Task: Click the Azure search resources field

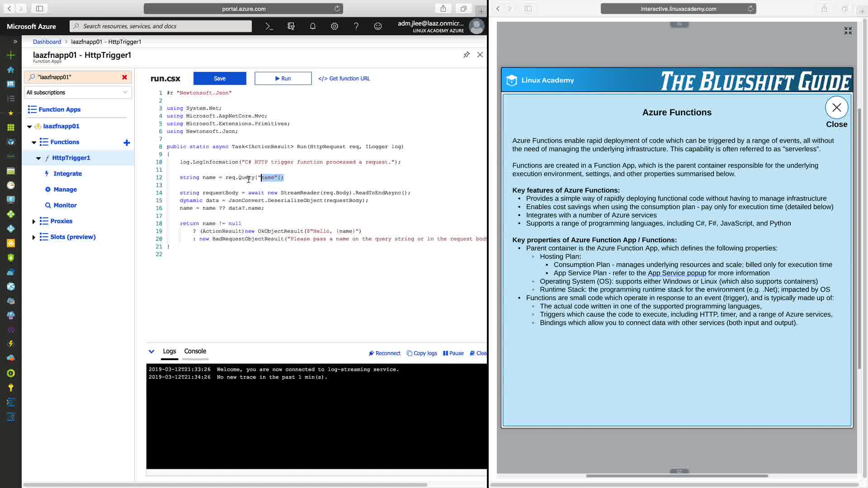Action: point(160,26)
